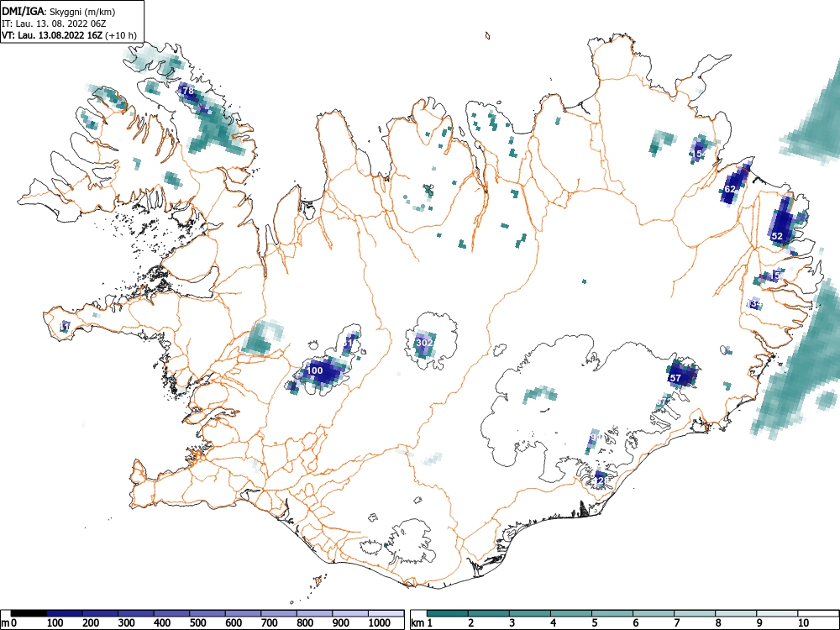The width and height of the screenshot is (840, 630).
Task: Click the '57' visibility label on Vatnajökull's east side
Action: (x=675, y=378)
